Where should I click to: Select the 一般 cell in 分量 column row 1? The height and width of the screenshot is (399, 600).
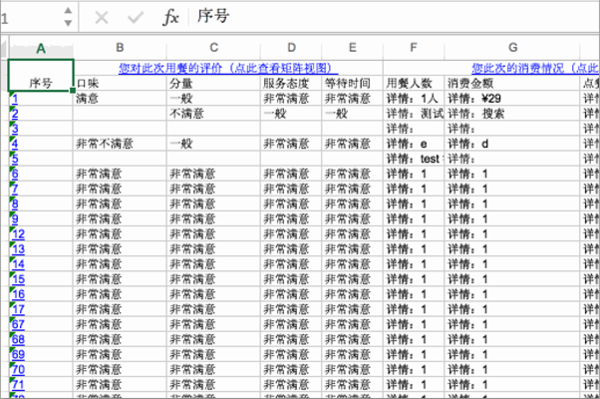click(x=214, y=99)
